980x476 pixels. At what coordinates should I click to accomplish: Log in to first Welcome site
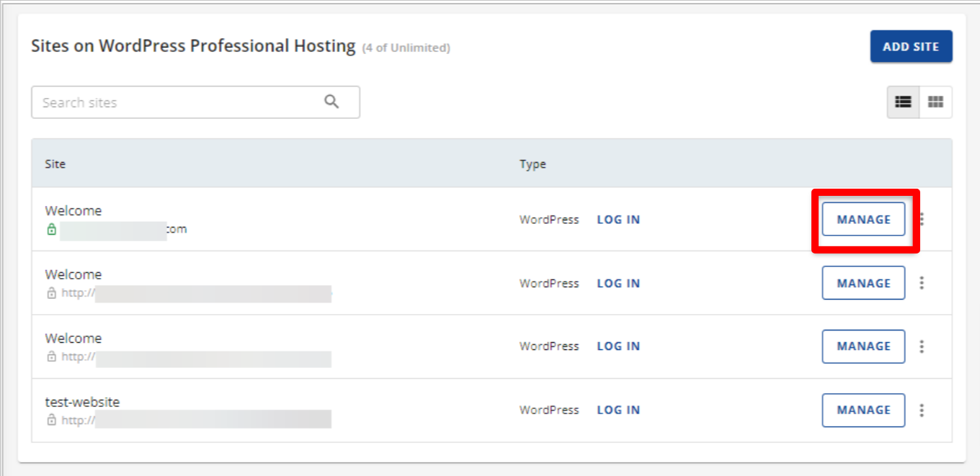pos(618,220)
